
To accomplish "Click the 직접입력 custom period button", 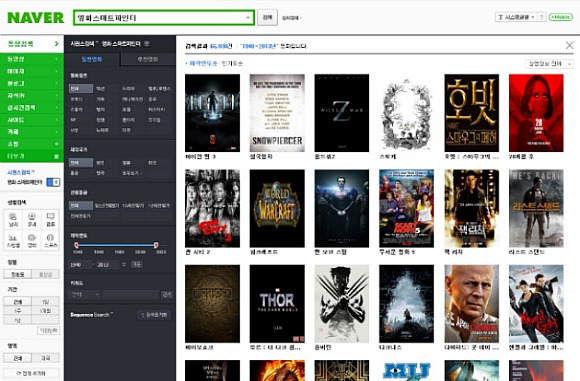I will click(48, 330).
